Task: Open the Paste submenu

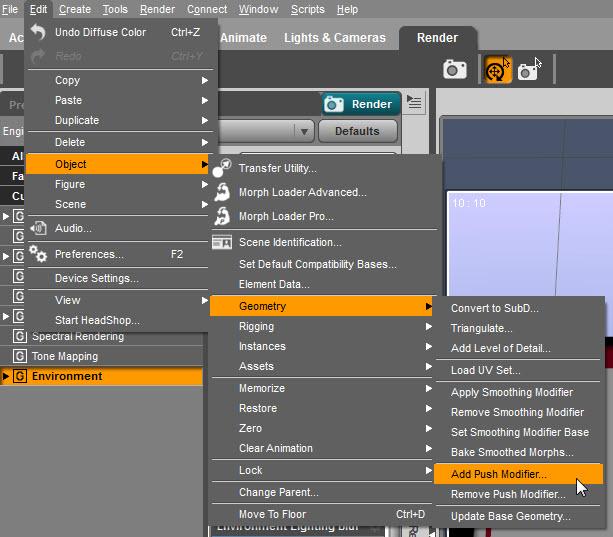Action: pos(120,100)
